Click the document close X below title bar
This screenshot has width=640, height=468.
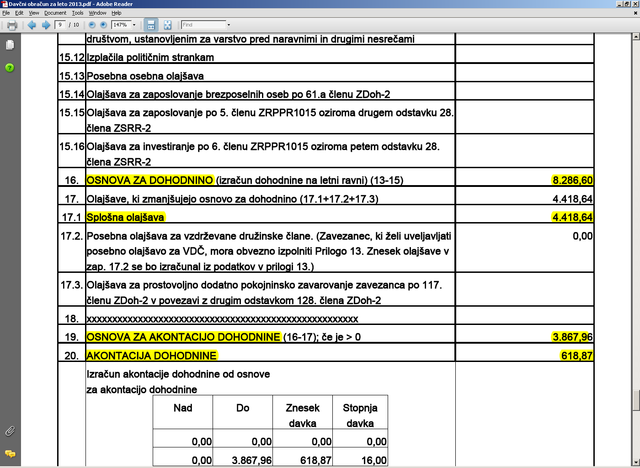click(x=635, y=13)
